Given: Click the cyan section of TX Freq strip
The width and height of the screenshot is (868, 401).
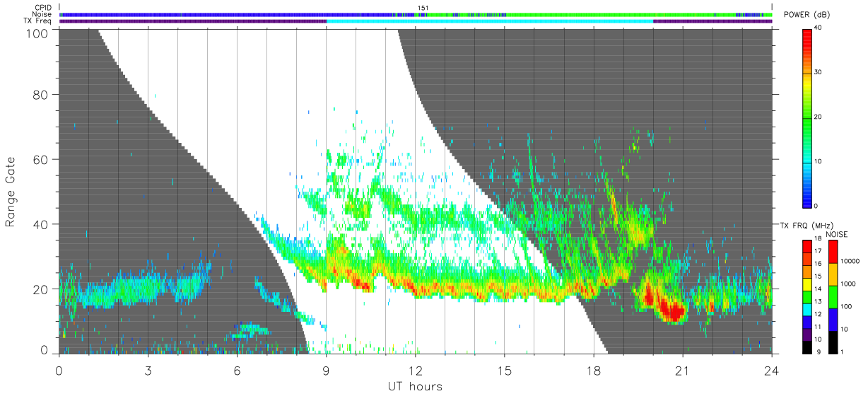Looking at the screenshot, I should 489,21.
